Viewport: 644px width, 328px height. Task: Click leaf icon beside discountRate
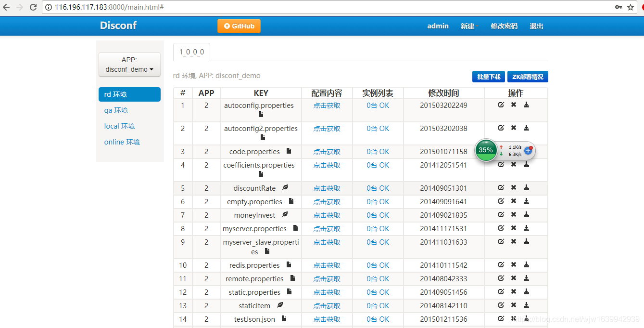click(285, 187)
